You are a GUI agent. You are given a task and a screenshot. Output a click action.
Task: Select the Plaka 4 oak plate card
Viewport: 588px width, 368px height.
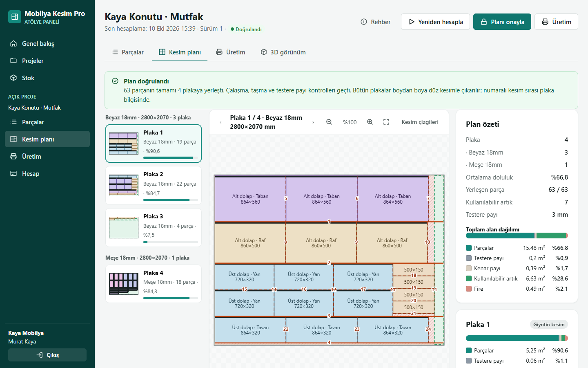tap(154, 284)
